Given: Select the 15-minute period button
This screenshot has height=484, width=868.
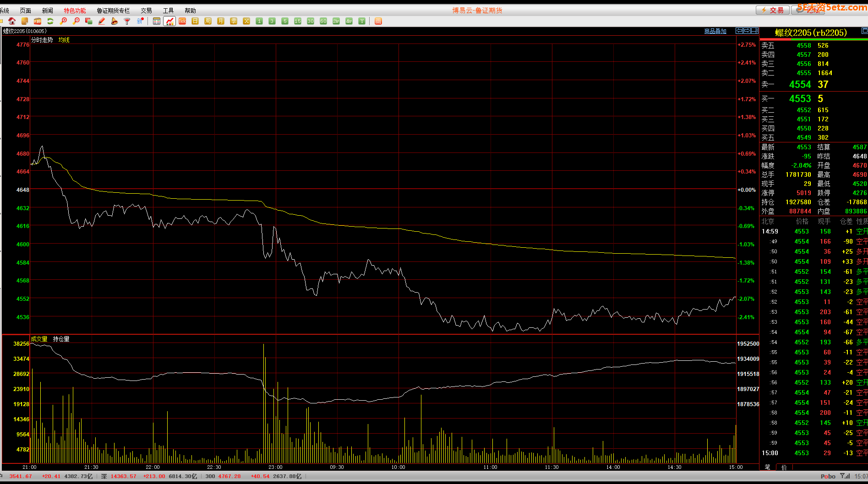Looking at the screenshot, I should (x=298, y=21).
